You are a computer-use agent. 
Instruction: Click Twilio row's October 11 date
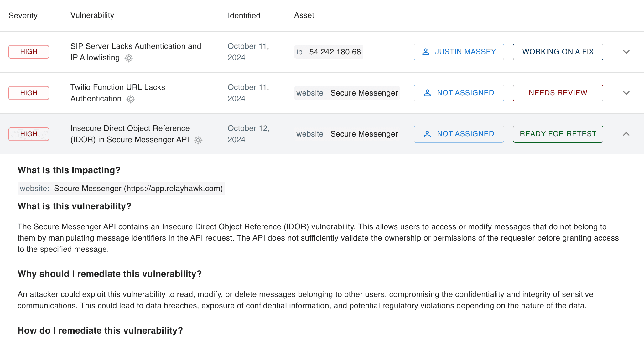point(248,93)
